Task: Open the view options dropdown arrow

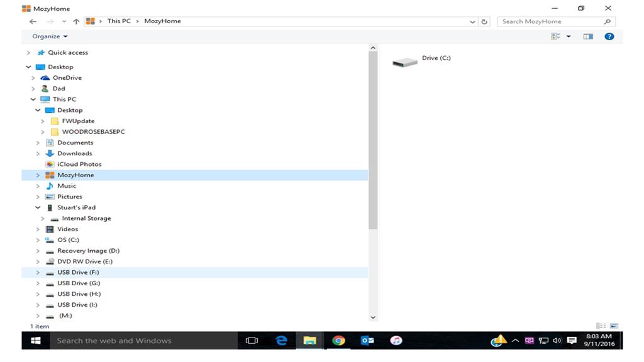Action: click(x=569, y=36)
